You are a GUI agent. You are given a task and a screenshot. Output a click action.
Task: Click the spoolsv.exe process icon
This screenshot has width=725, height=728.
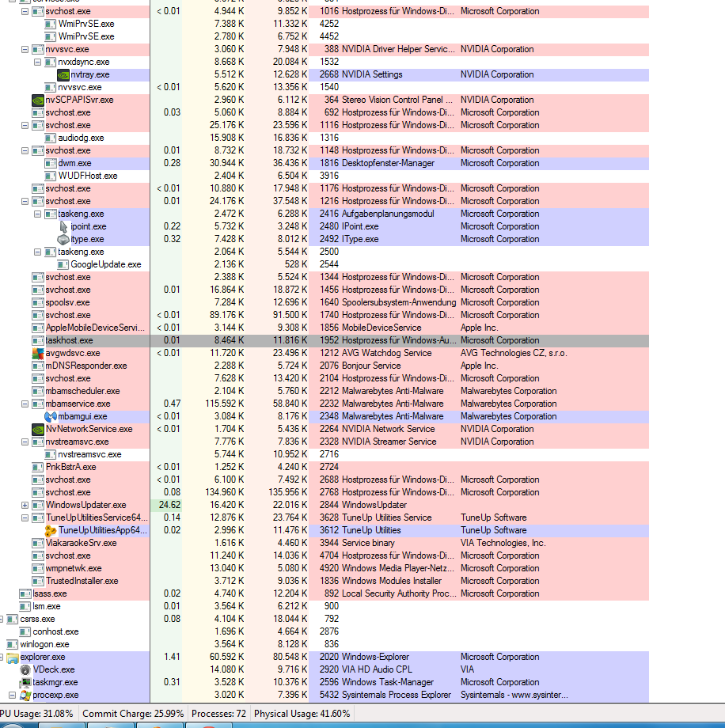38,303
